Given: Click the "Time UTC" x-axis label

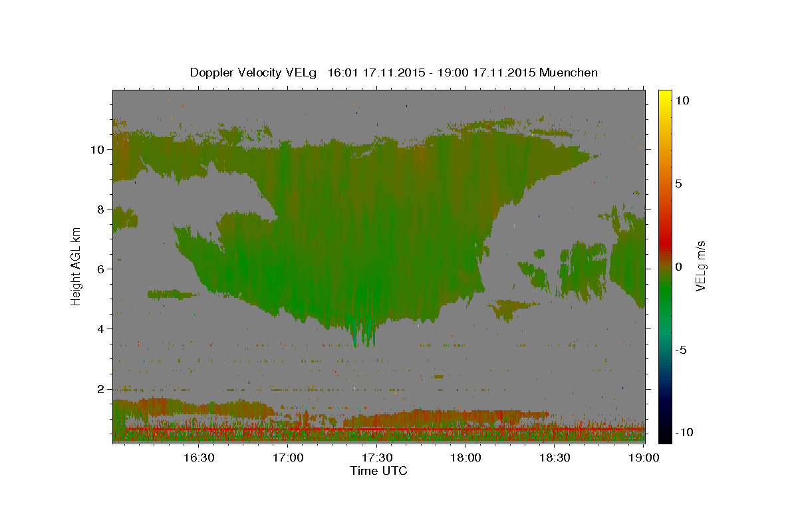Looking at the screenshot, I should coord(378,471).
